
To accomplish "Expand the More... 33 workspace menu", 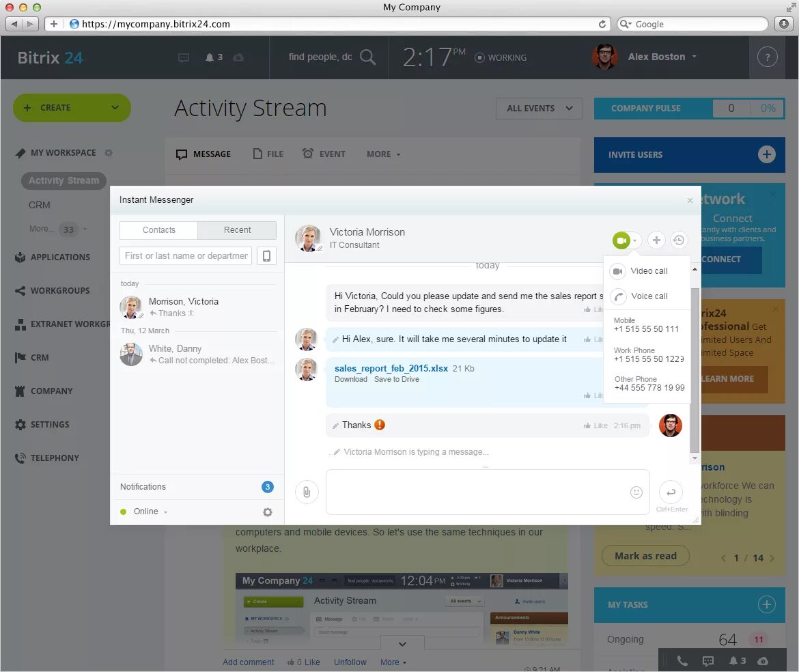I will [57, 229].
